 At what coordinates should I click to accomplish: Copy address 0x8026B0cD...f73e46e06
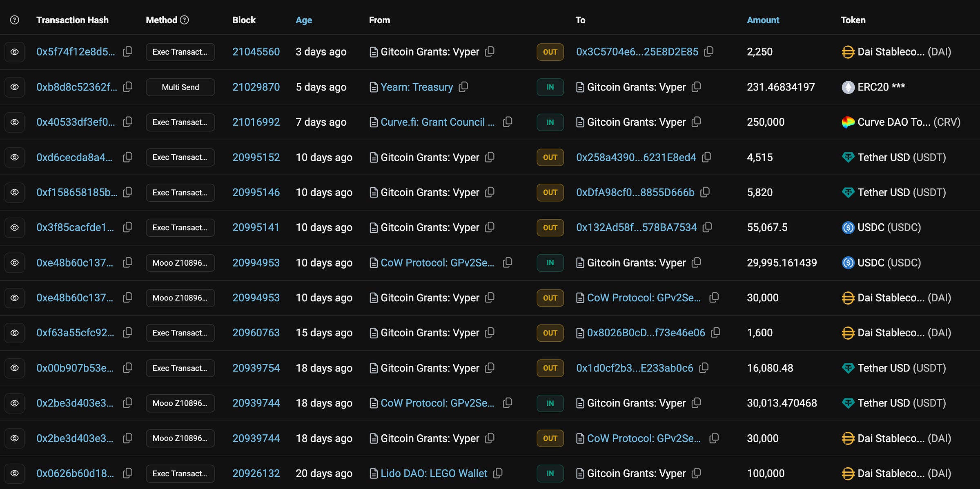(x=715, y=333)
